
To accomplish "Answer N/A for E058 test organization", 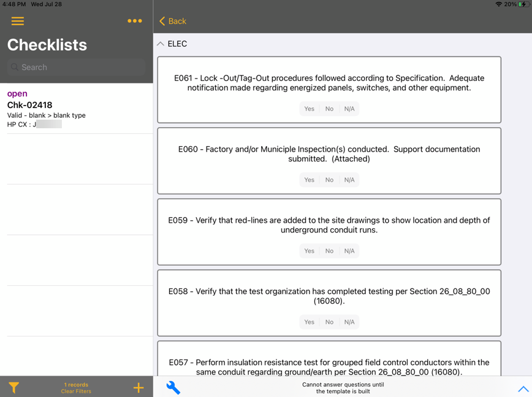I will coord(349,322).
